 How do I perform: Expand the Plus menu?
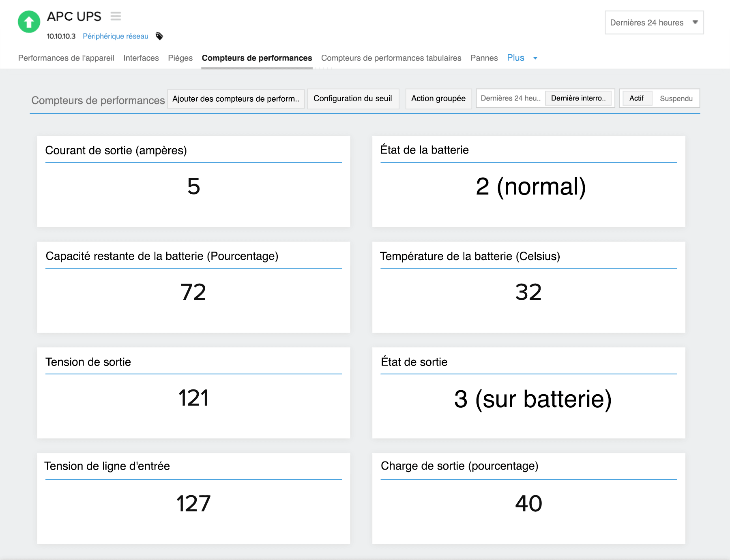pyautogui.click(x=515, y=58)
